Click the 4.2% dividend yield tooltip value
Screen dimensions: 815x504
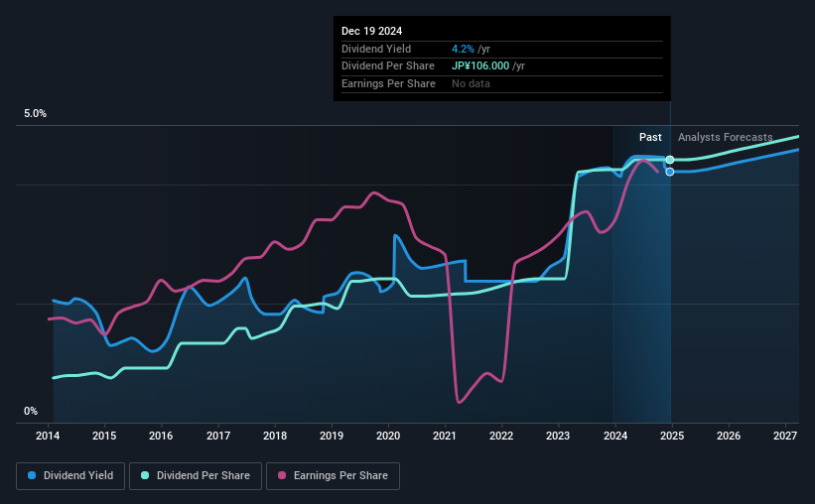(x=463, y=49)
